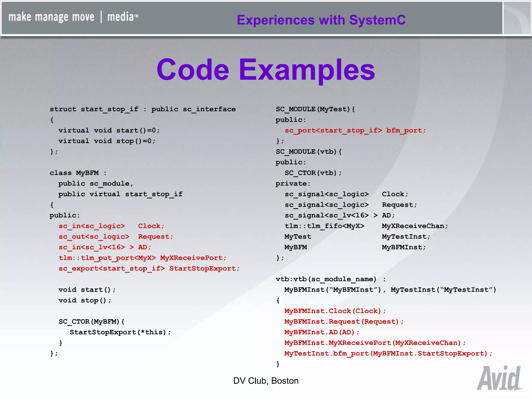Click the red 'MyBFMInst.AD(AD);' line
The image size is (532, 399).
point(322,332)
